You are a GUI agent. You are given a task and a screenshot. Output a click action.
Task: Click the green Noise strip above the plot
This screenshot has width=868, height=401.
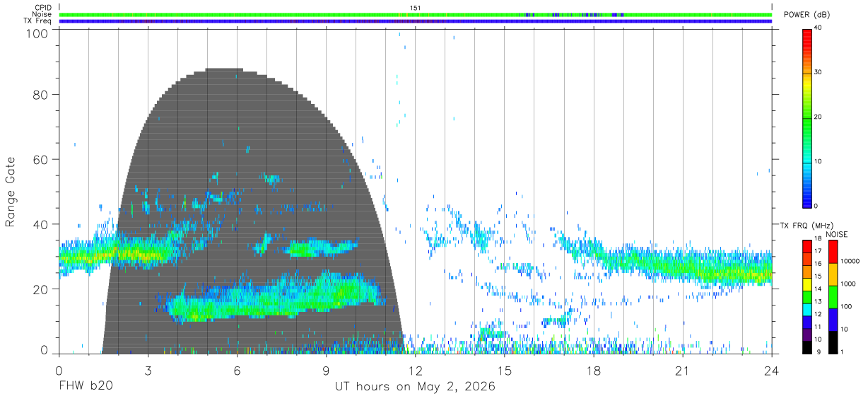pos(415,14)
